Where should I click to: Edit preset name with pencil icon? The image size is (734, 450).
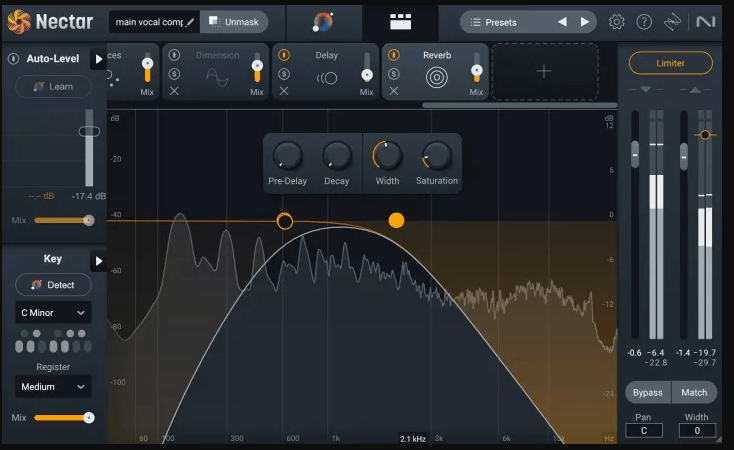click(x=190, y=22)
